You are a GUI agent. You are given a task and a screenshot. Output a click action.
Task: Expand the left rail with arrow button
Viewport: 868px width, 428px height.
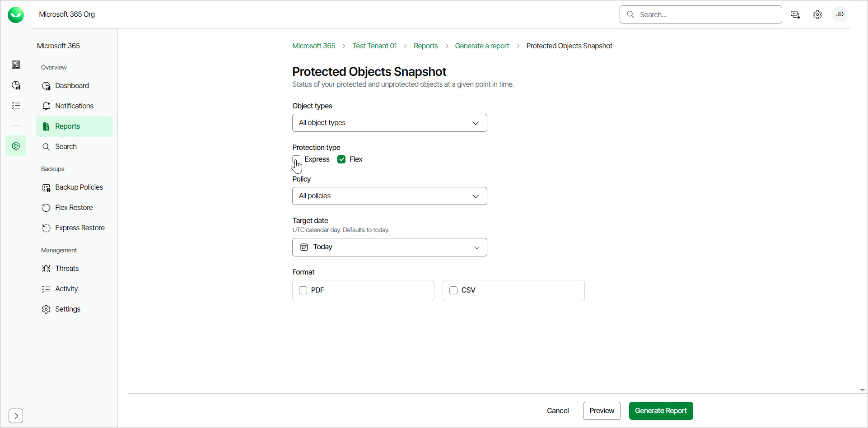16,415
